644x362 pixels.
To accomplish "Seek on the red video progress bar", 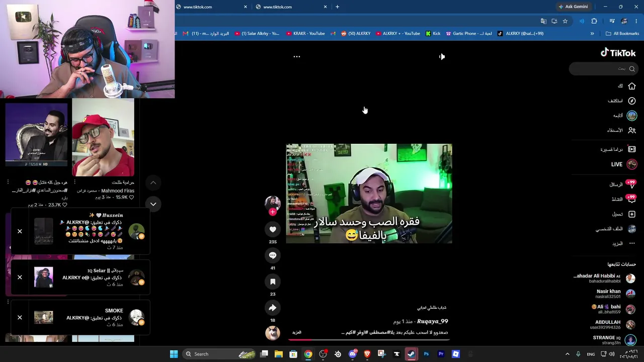I will (x=369, y=340).
